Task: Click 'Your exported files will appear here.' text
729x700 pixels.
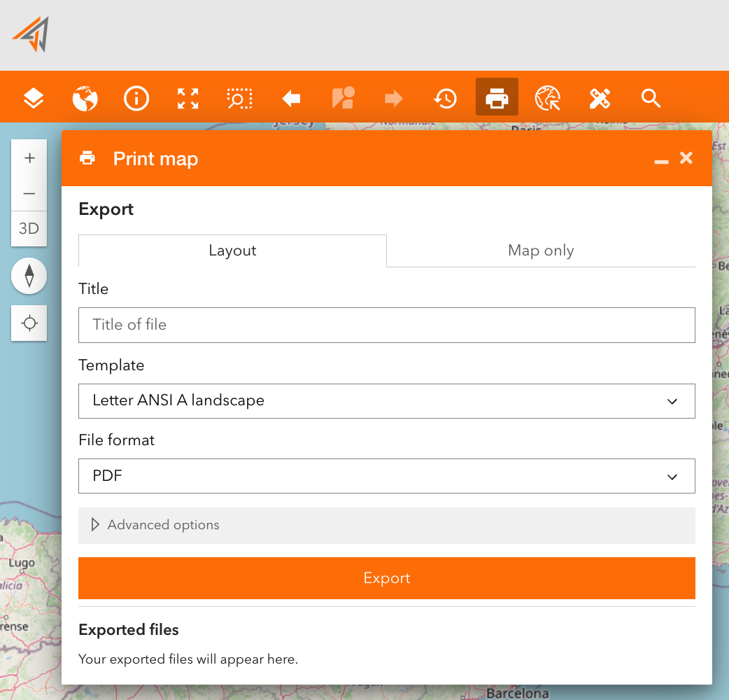Action: [188, 659]
